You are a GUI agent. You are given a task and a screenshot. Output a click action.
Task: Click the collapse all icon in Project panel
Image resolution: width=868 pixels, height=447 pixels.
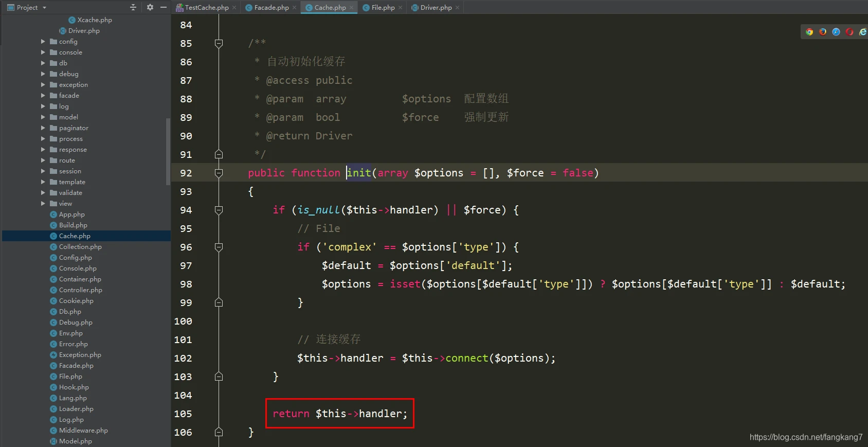133,7
